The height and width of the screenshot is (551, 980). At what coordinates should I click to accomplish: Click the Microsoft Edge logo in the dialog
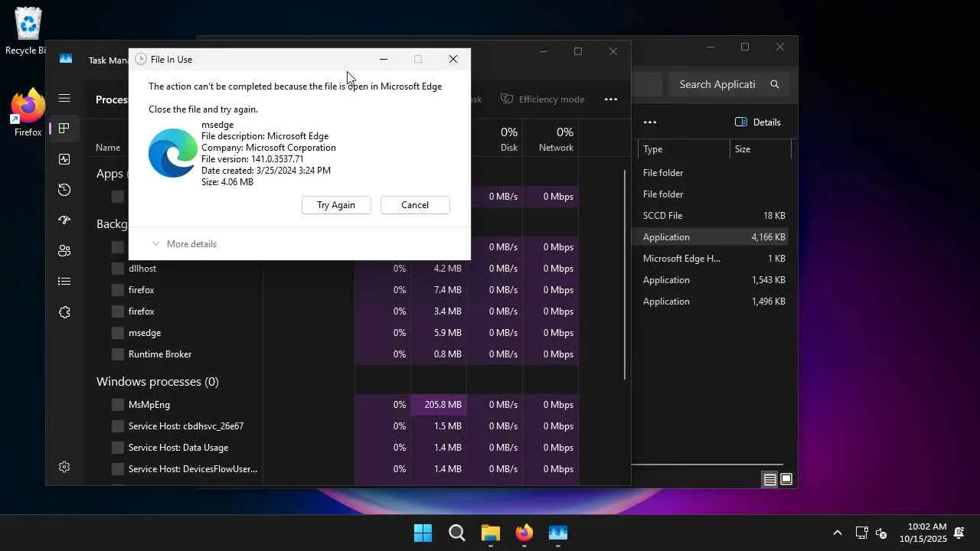(x=172, y=153)
